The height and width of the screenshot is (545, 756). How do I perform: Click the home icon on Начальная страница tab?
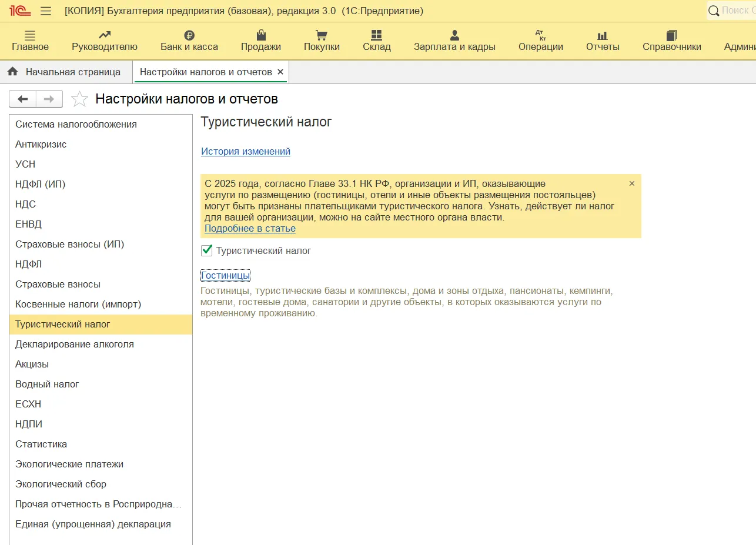[x=12, y=72]
